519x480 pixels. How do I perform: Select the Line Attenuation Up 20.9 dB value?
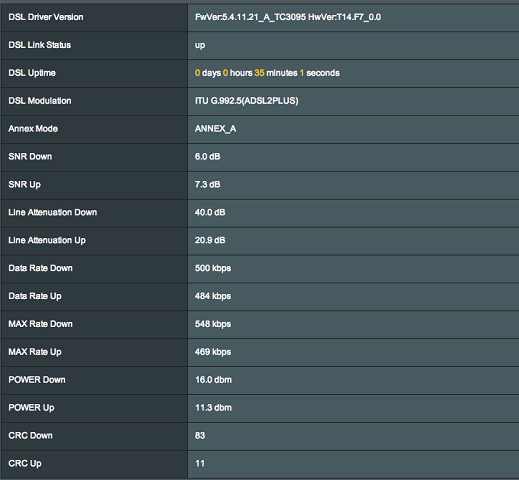pos(210,240)
